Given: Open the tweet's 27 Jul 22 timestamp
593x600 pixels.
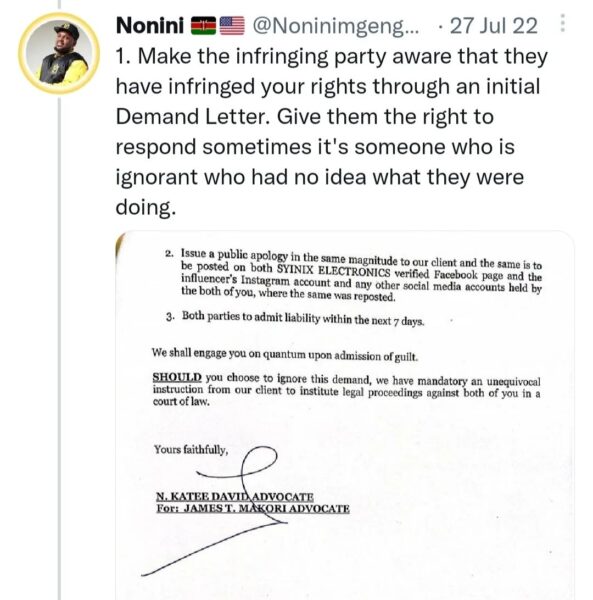Looking at the screenshot, I should (493, 26).
